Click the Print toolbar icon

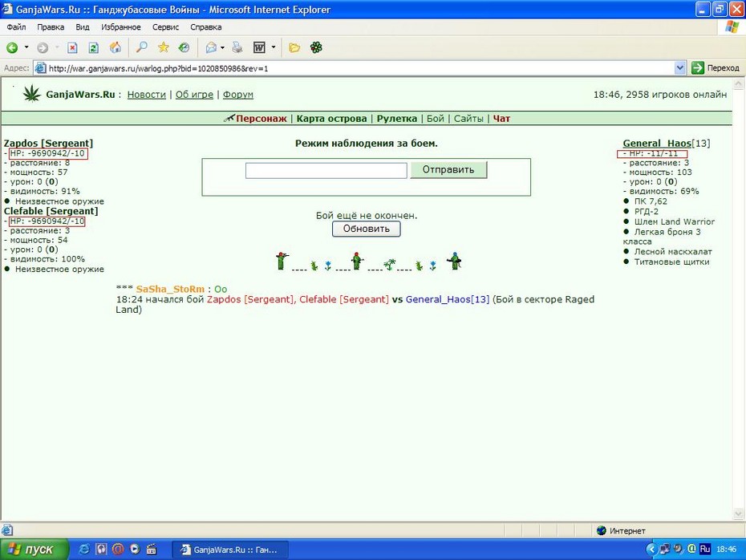237,47
